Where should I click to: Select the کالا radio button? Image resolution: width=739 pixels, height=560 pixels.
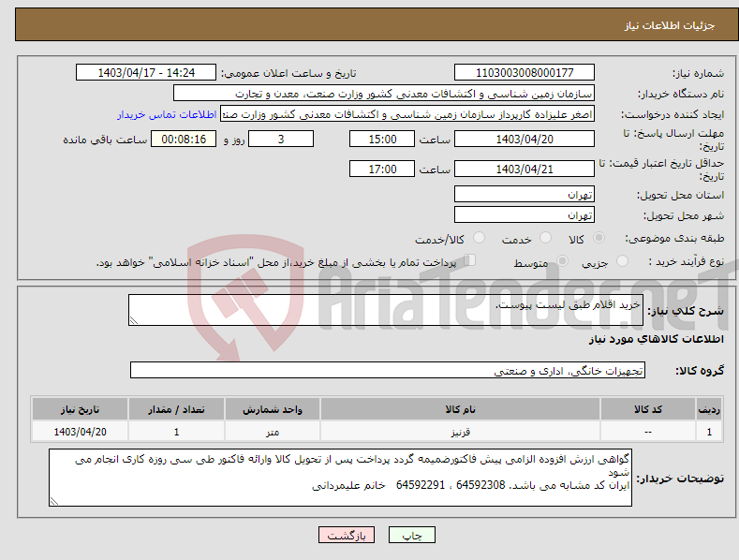[599, 238]
